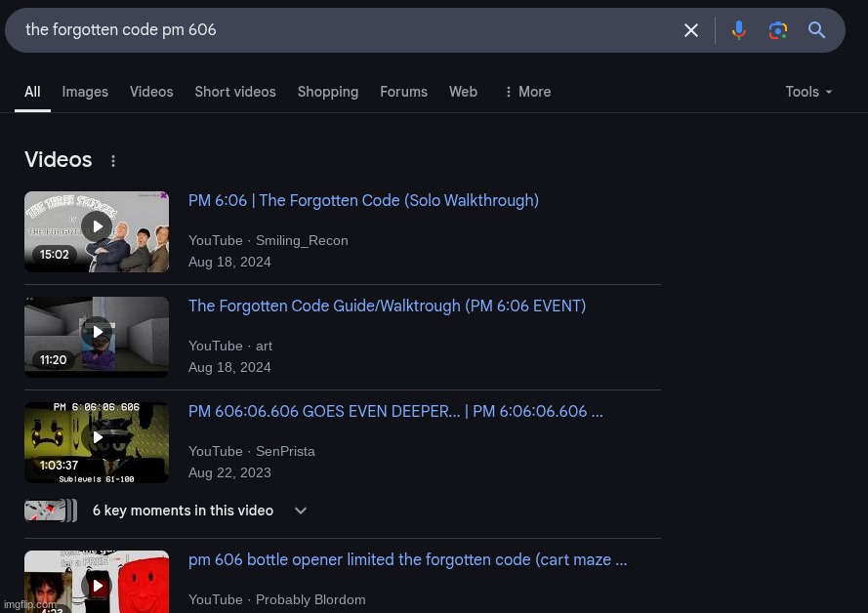Open Google Lens camera search icon
This screenshot has width=868, height=613.
coord(778,30)
